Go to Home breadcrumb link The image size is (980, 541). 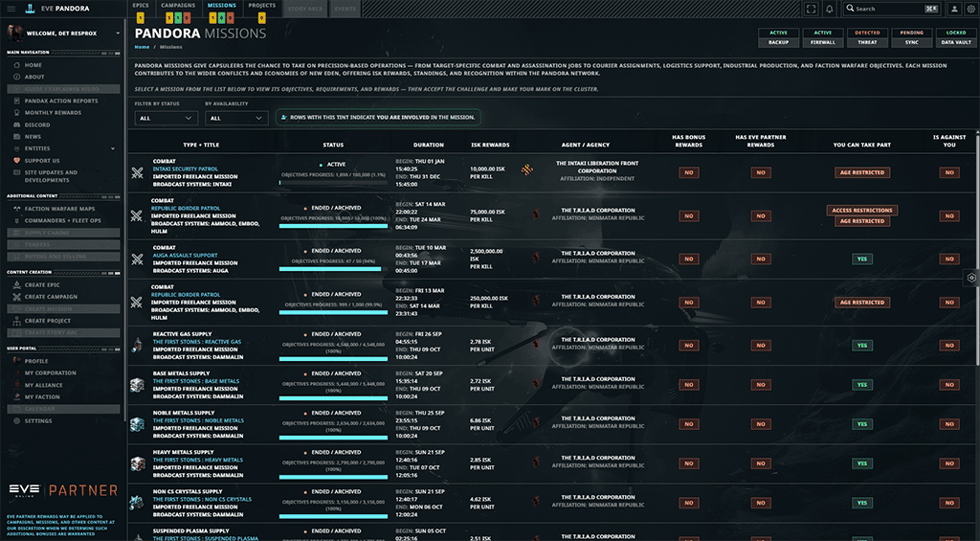[142, 47]
